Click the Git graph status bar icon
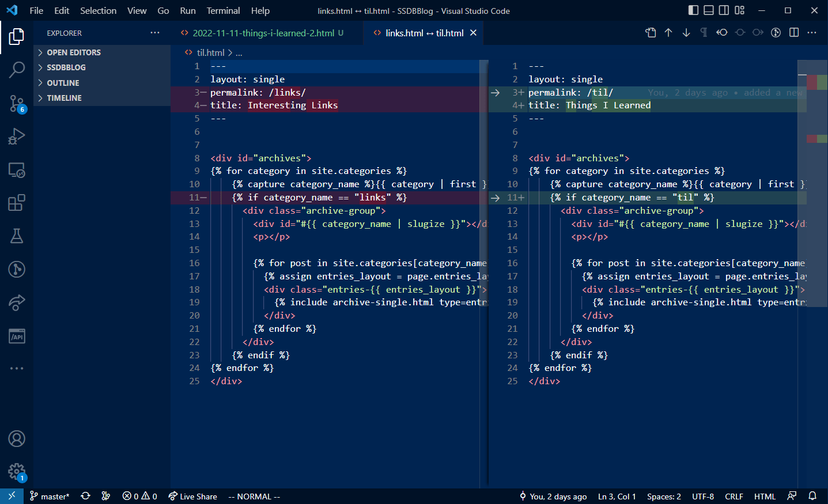The width and height of the screenshot is (828, 504). (x=106, y=496)
